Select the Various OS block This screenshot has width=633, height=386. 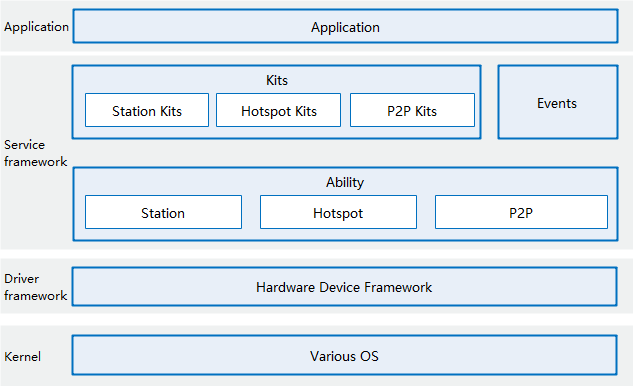pos(344,355)
